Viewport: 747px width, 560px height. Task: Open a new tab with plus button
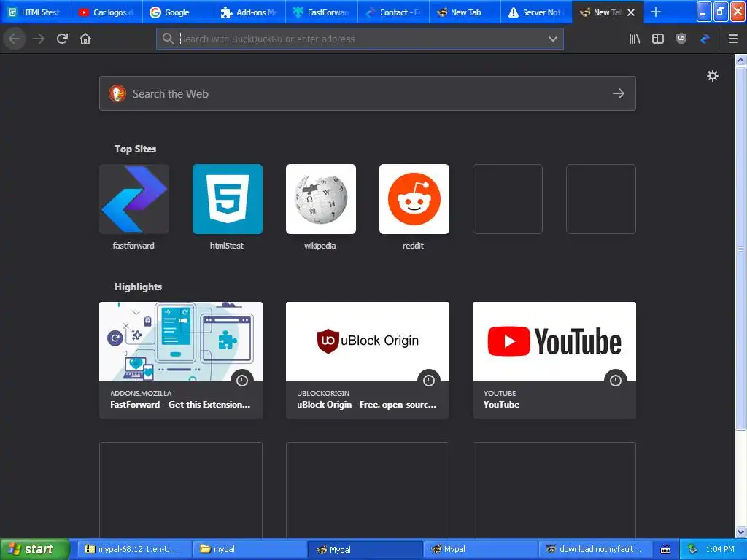(x=656, y=12)
